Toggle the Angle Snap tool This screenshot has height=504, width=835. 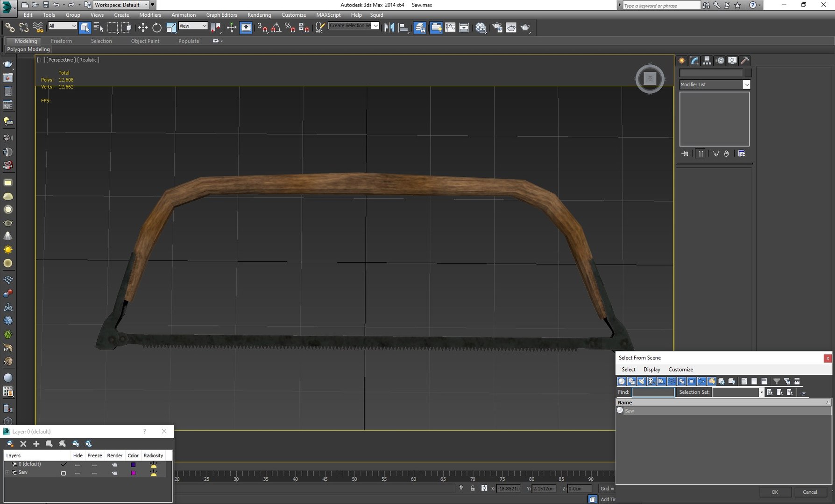276,28
